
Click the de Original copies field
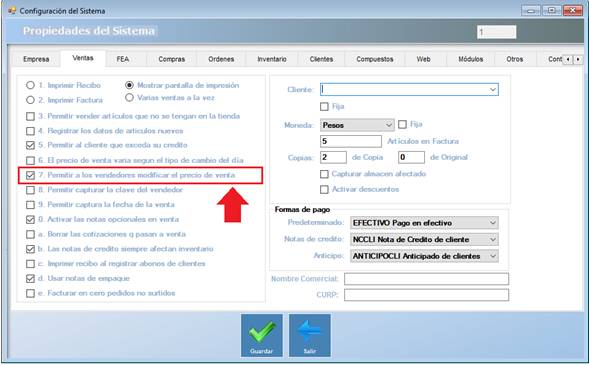tap(411, 157)
